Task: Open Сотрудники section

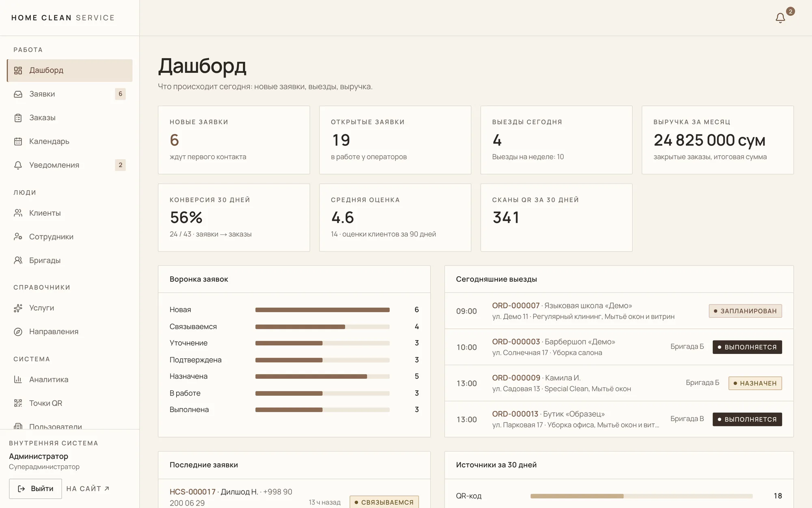Action: 70,237
